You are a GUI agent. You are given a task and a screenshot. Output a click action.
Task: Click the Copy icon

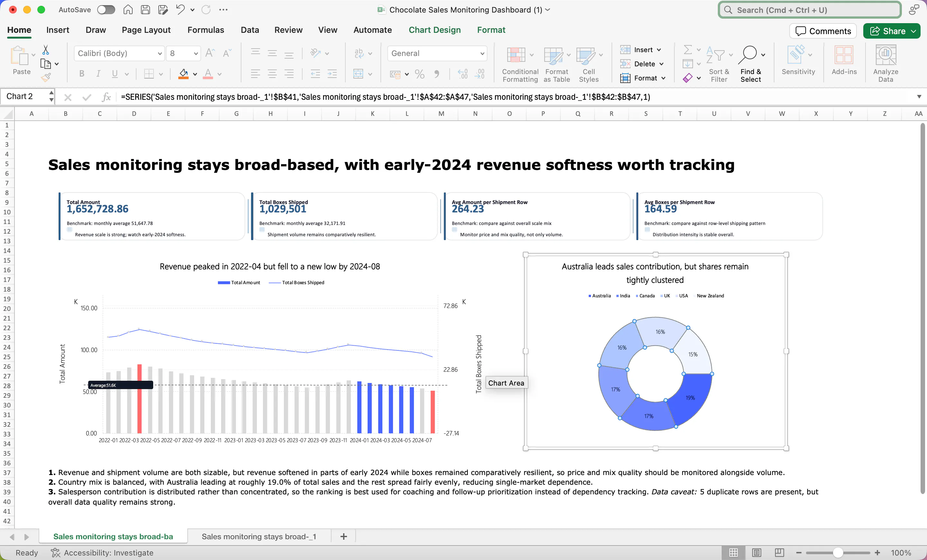click(45, 63)
